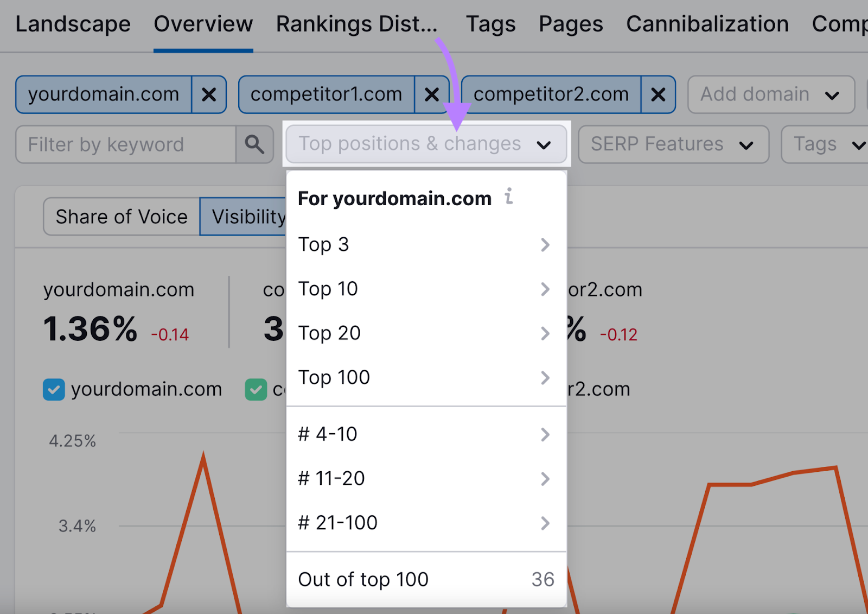Click the chevron beside Top 3
Screen dimensions: 868x614
545,245
